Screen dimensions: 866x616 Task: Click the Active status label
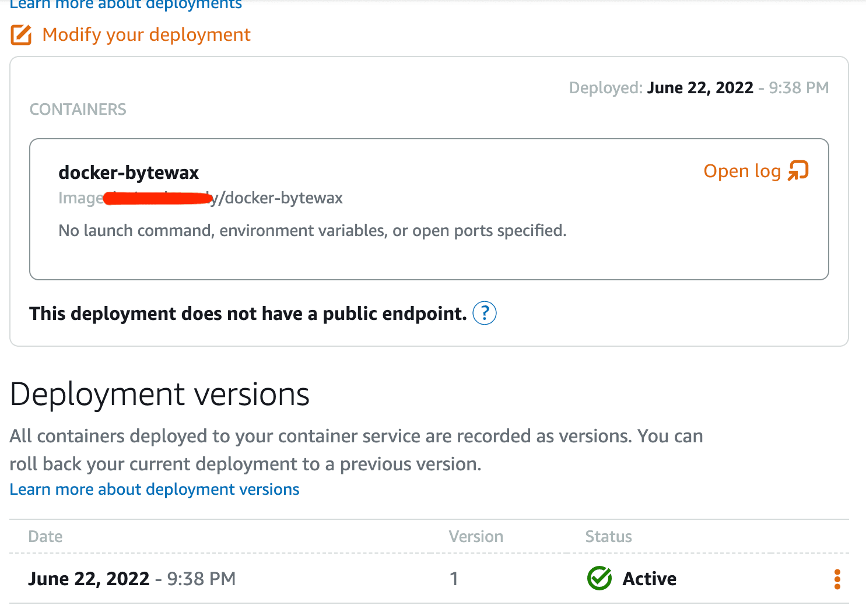649,579
